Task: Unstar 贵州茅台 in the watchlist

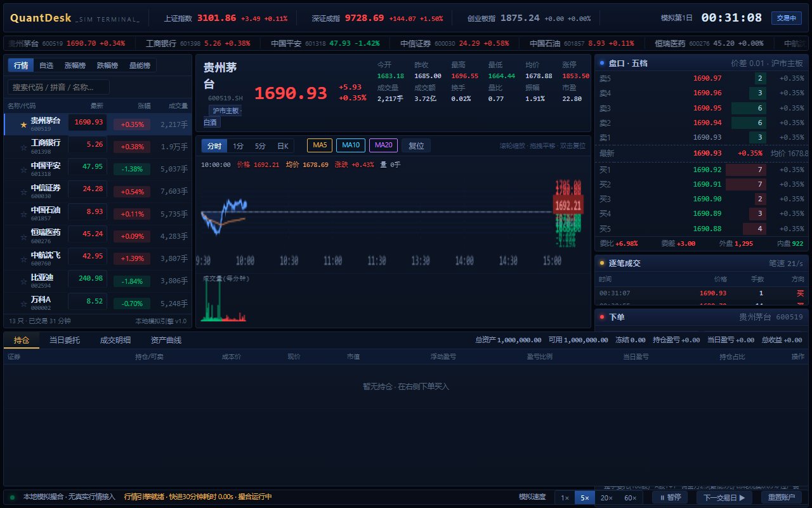Action: point(23,124)
